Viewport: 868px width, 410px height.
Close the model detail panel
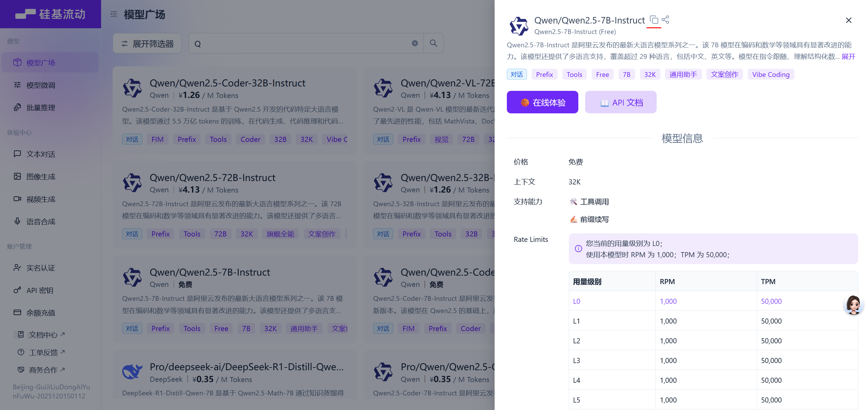849,20
